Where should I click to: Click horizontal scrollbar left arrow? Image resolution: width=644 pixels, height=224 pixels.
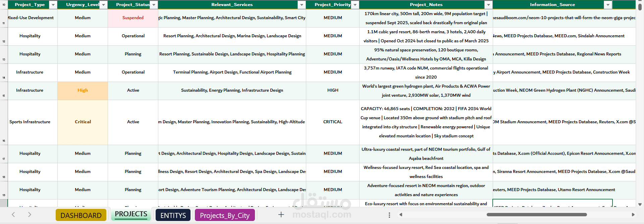[400, 215]
